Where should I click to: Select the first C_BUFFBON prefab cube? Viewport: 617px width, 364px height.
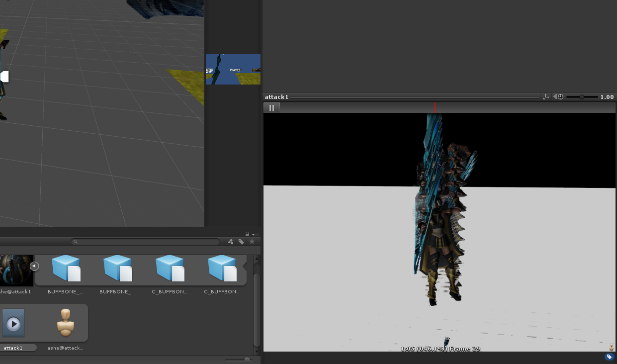[x=170, y=269]
